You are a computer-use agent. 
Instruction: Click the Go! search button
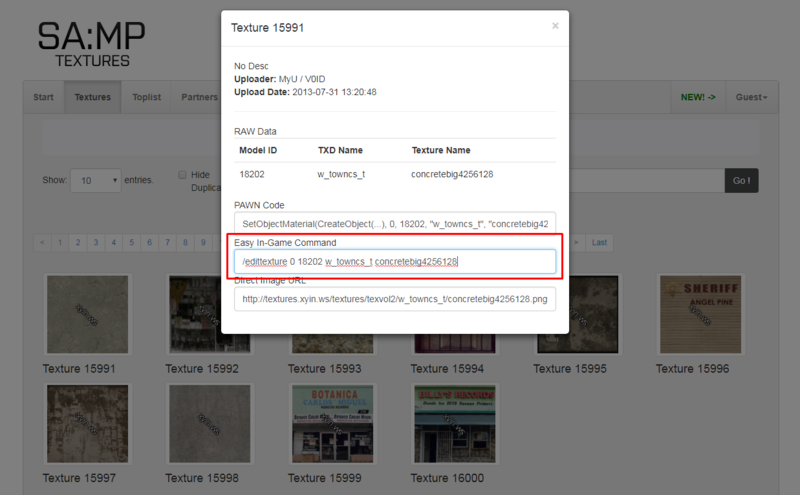pyautogui.click(x=741, y=180)
